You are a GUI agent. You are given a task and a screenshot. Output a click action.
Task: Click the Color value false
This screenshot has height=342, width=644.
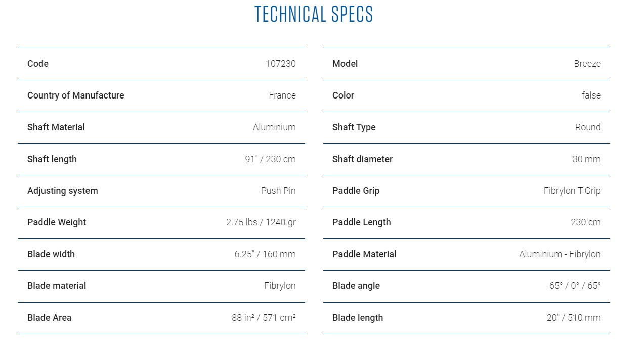[x=591, y=95]
